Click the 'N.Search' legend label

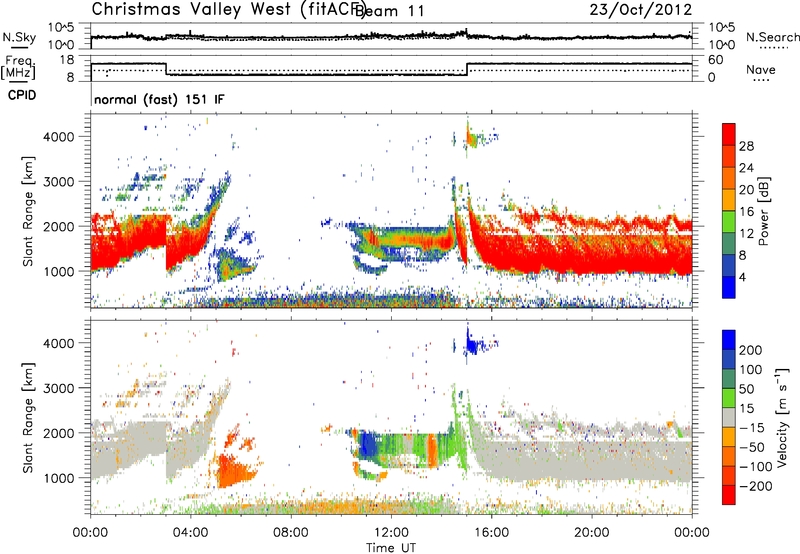[772, 37]
